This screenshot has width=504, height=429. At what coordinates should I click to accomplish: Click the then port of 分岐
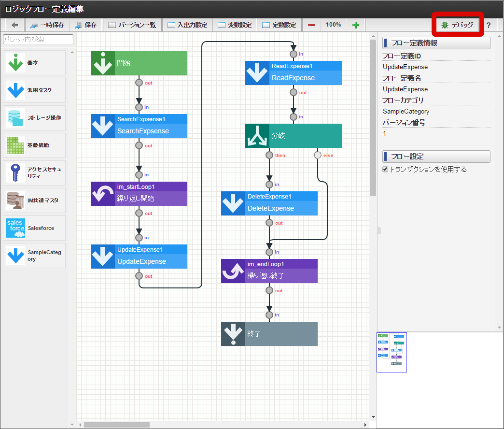coord(269,156)
